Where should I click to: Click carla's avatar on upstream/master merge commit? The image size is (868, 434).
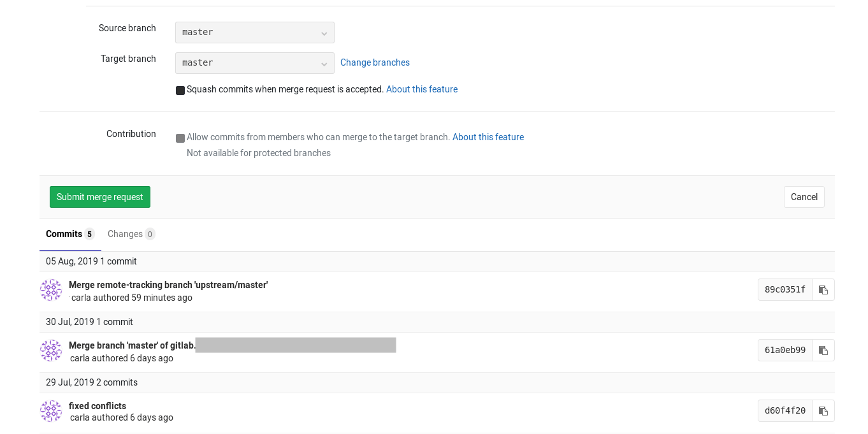pos(51,290)
